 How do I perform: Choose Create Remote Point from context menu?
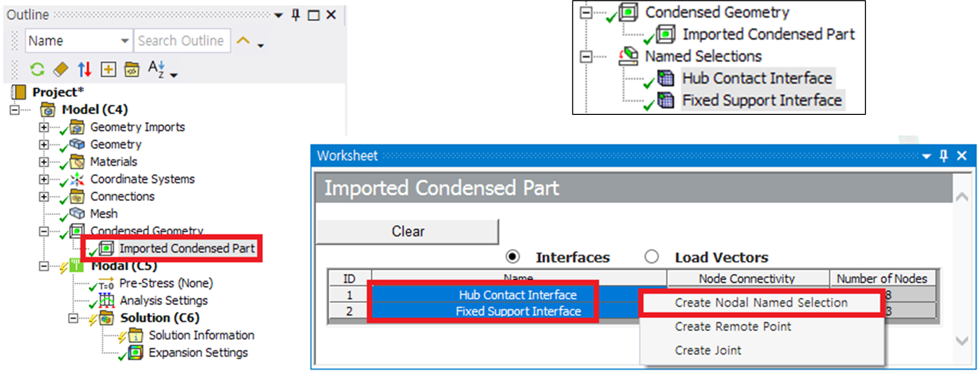pos(732,327)
